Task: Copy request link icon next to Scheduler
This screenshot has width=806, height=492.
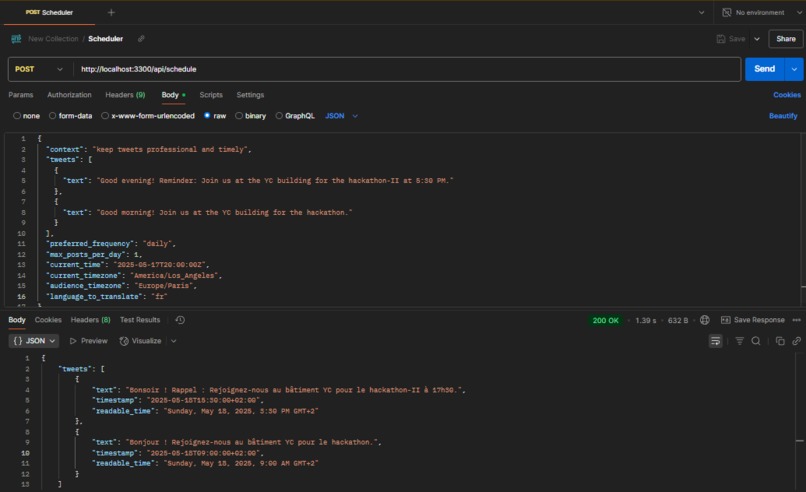Action: (141, 39)
